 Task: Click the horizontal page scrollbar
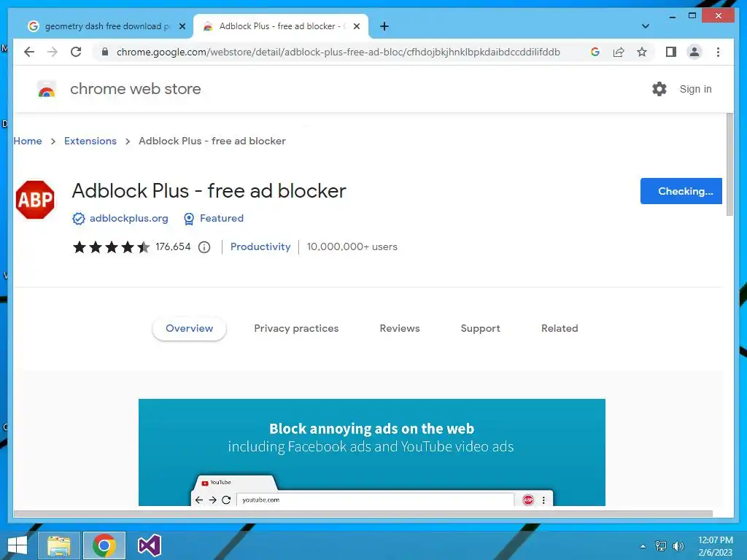coord(363,514)
